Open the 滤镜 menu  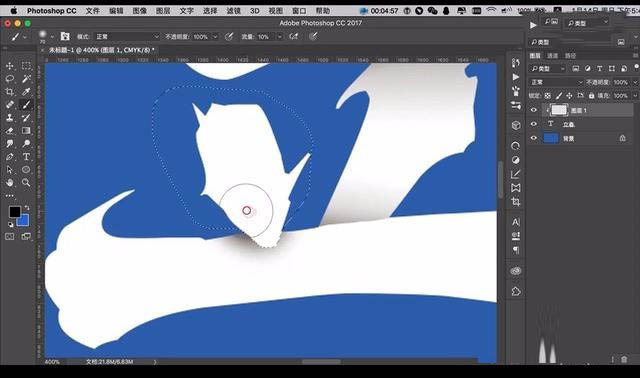pyautogui.click(x=233, y=11)
